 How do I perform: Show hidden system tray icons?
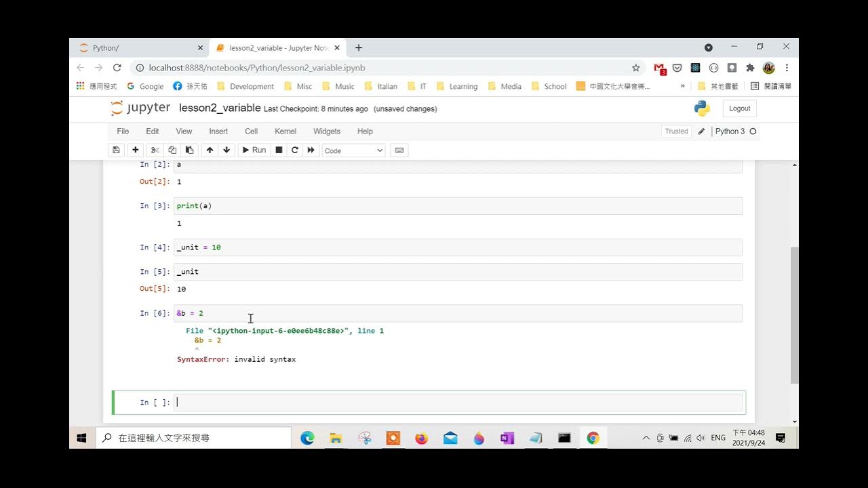coord(646,438)
